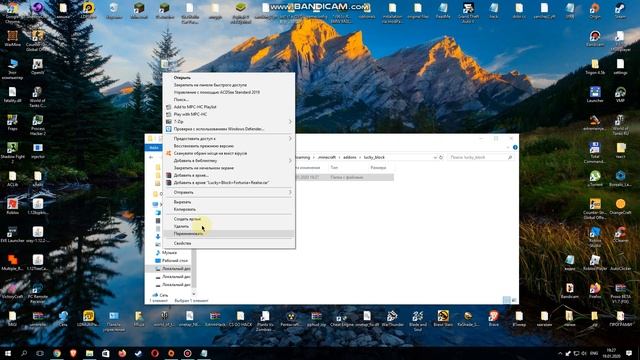Choose 'Копировать' in the context menu
Viewport: 640px width, 360px height.
coord(229,209)
